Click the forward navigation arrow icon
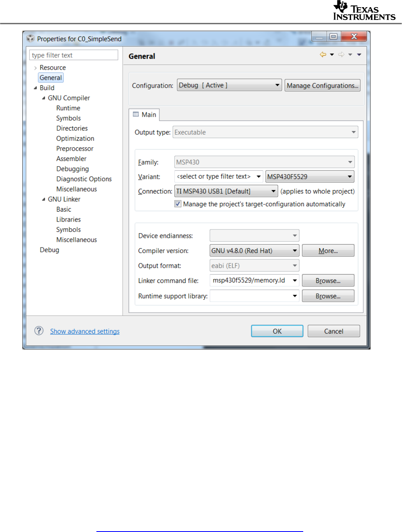Image resolution: width=402 pixels, height=532 pixels. (x=341, y=55)
